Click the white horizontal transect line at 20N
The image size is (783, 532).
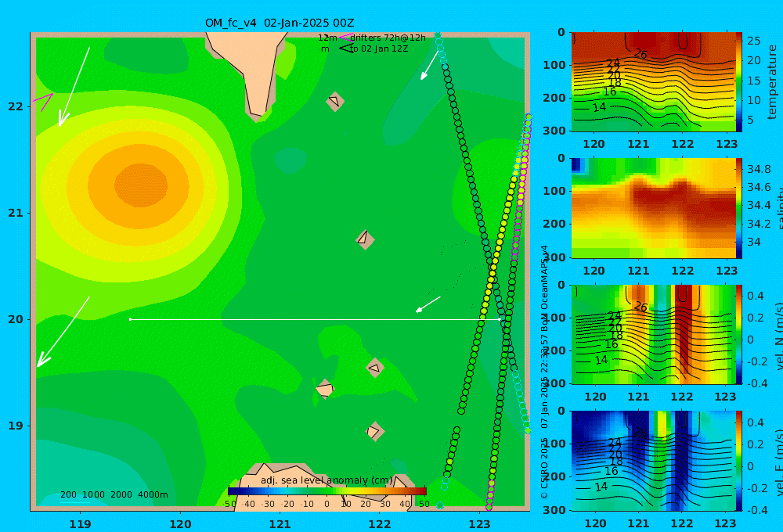click(x=315, y=319)
